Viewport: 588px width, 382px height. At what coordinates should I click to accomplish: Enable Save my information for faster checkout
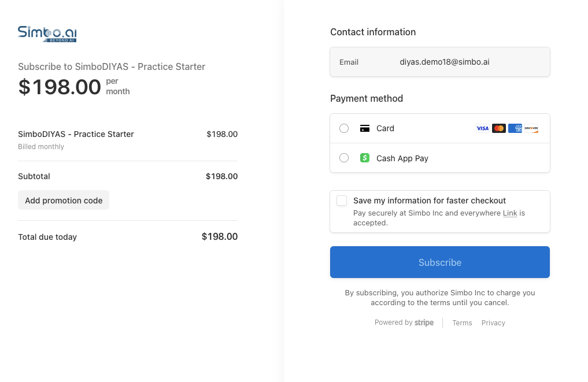[342, 201]
